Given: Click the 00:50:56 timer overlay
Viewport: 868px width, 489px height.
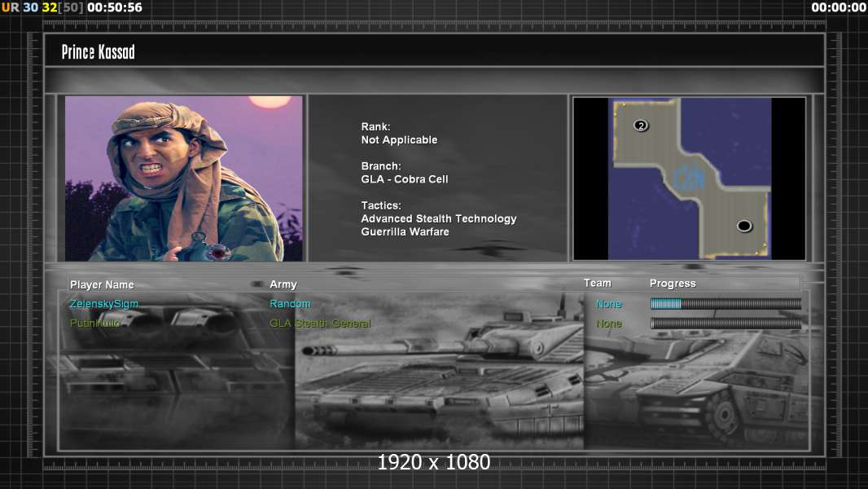Looking at the screenshot, I should pyautogui.click(x=115, y=8).
